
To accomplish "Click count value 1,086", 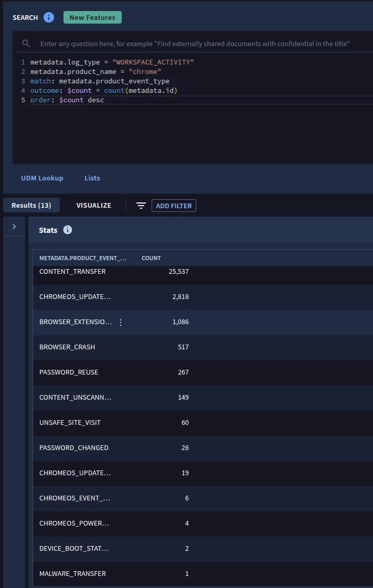I will tap(180, 322).
